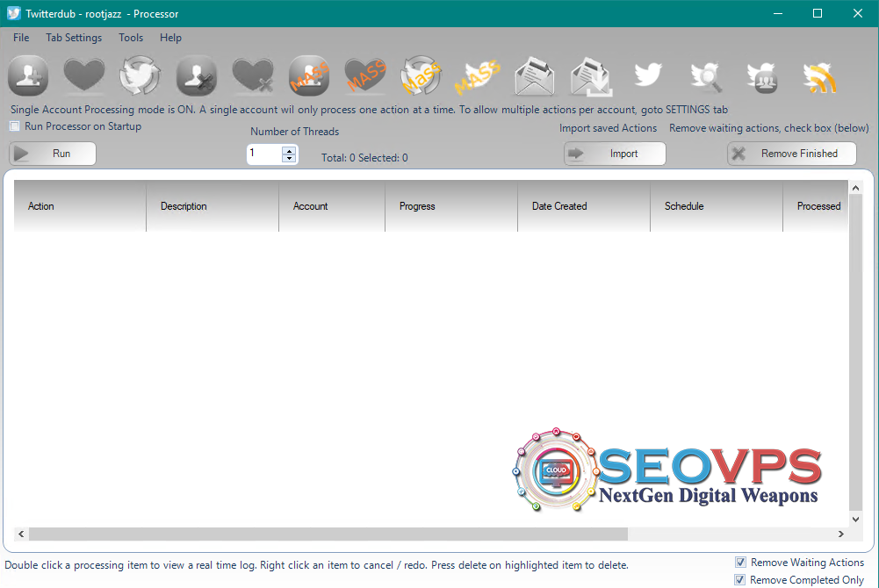The height and width of the screenshot is (588, 879).
Task: Open the Tools menu
Action: 131,38
